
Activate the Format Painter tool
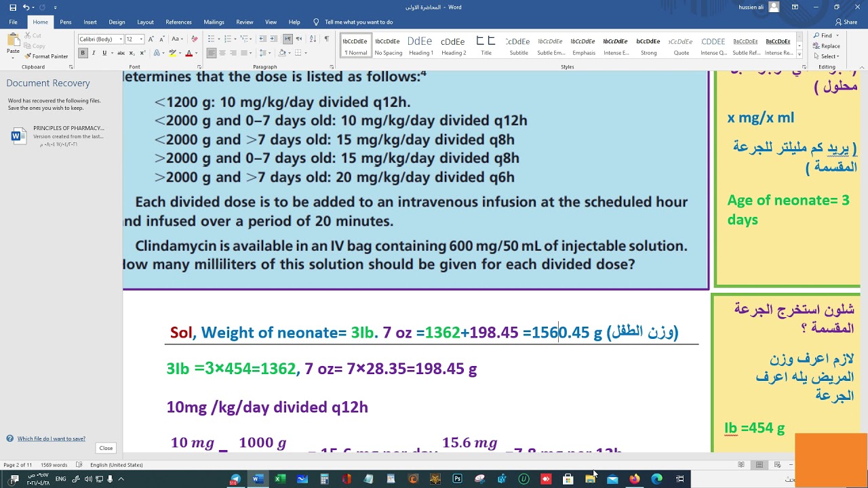tap(46, 56)
